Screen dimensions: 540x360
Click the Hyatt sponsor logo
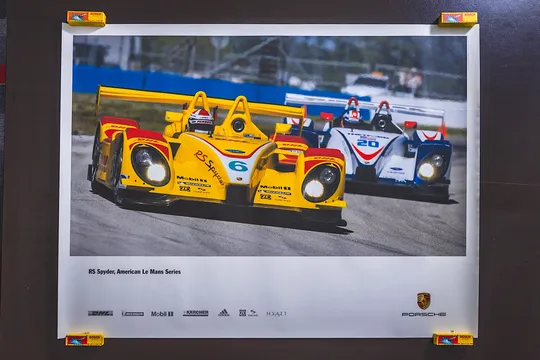click(x=277, y=313)
